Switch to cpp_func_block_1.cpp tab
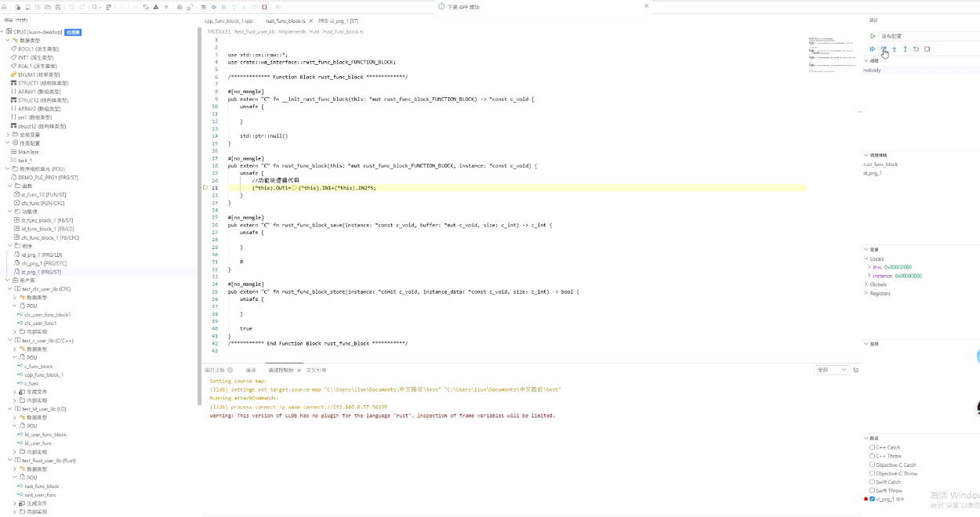The width and height of the screenshot is (980, 517). click(x=228, y=21)
